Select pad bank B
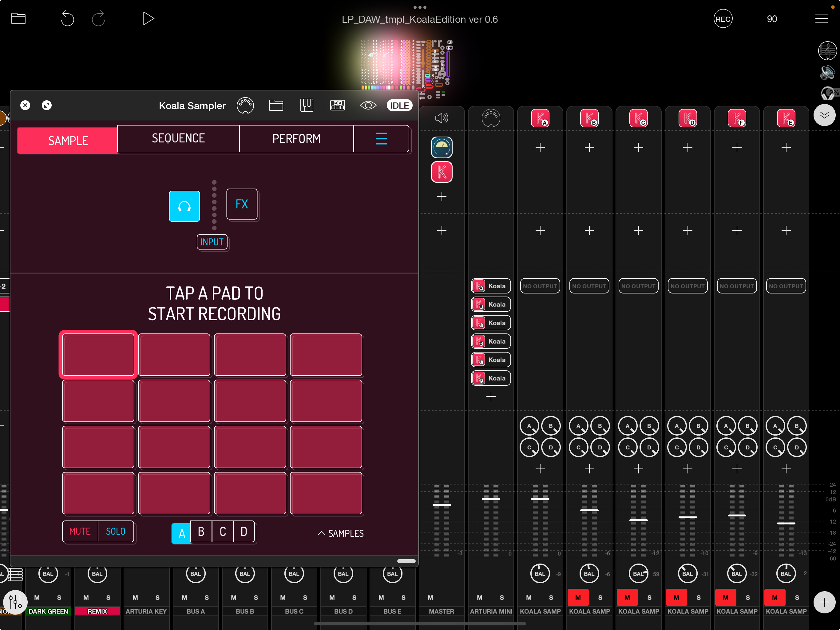Viewport: 840px width, 630px height. click(x=201, y=531)
